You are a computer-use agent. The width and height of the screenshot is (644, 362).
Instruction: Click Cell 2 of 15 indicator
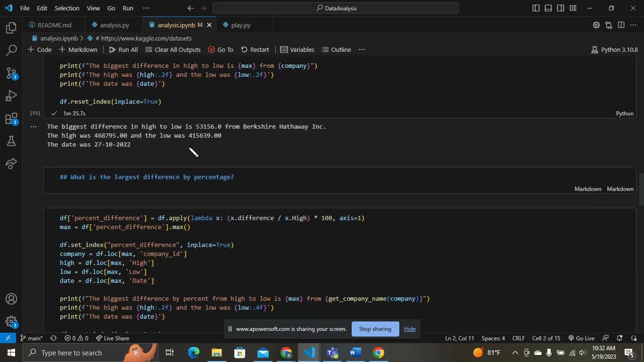546,338
